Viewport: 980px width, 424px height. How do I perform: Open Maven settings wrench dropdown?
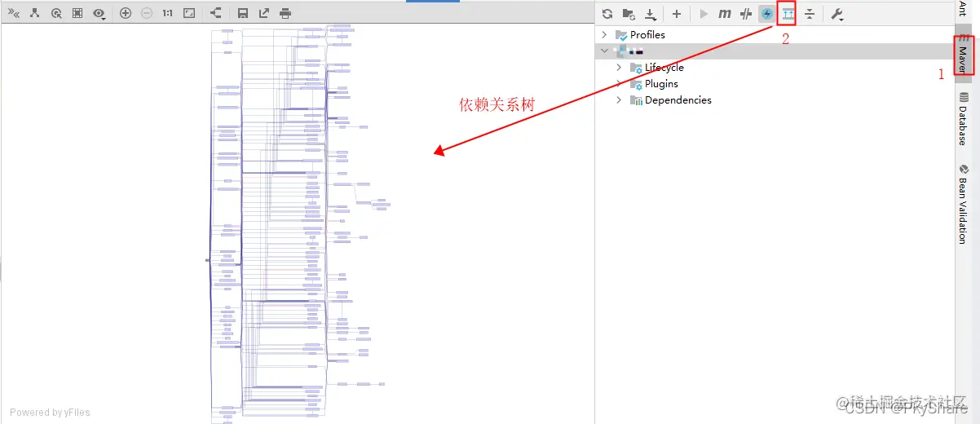(837, 14)
